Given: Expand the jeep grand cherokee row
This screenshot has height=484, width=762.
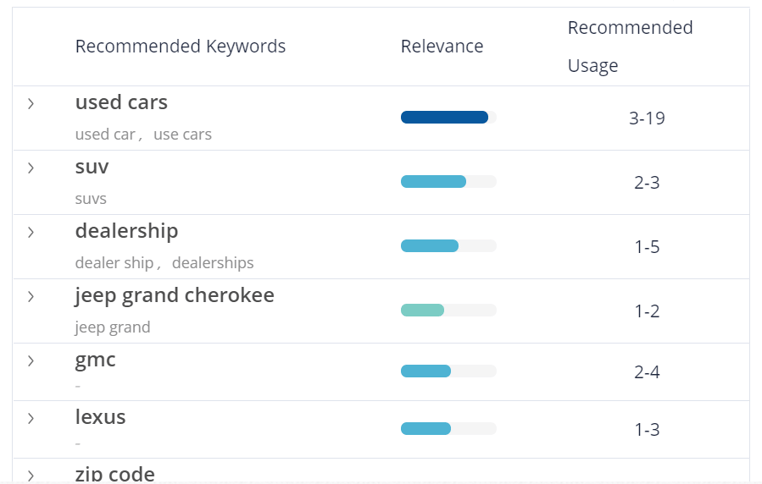Looking at the screenshot, I should coord(31,296).
